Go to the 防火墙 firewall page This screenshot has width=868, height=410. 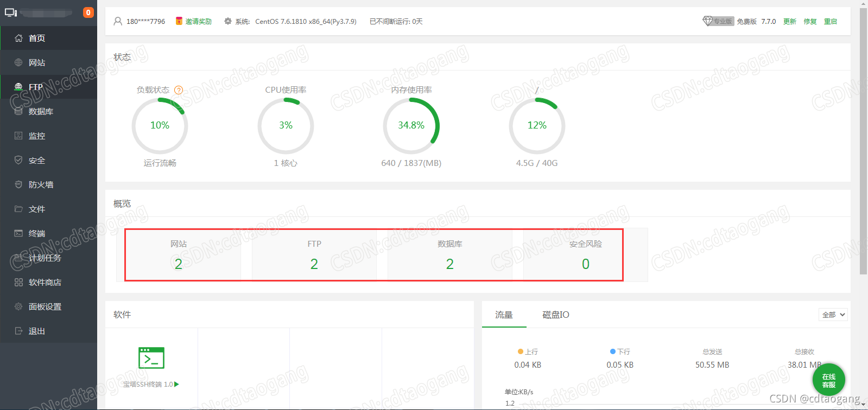49,184
